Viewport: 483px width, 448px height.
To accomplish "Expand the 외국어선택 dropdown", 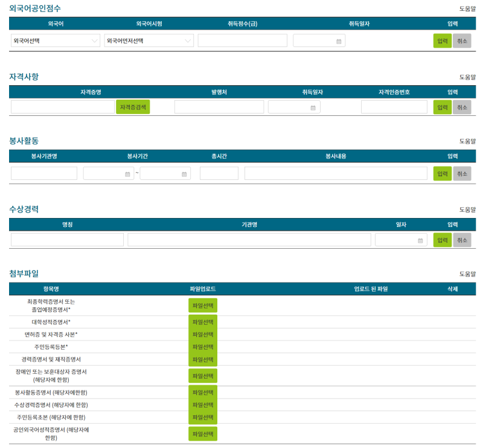I will tap(56, 41).
